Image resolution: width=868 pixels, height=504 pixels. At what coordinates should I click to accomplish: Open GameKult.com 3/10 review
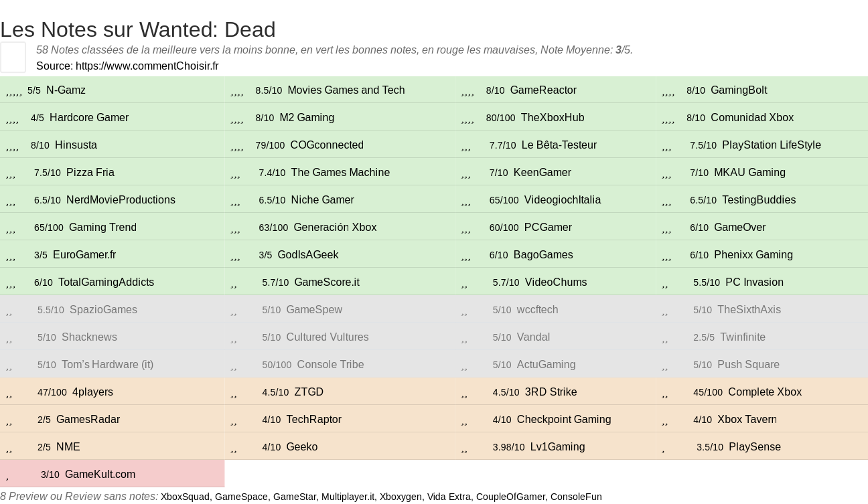coord(100,474)
